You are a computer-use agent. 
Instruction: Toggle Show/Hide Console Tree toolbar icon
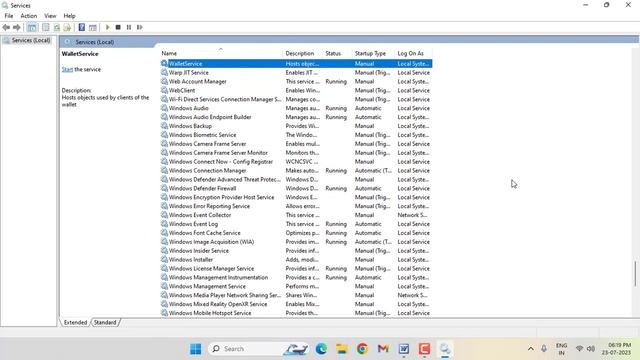(31, 27)
